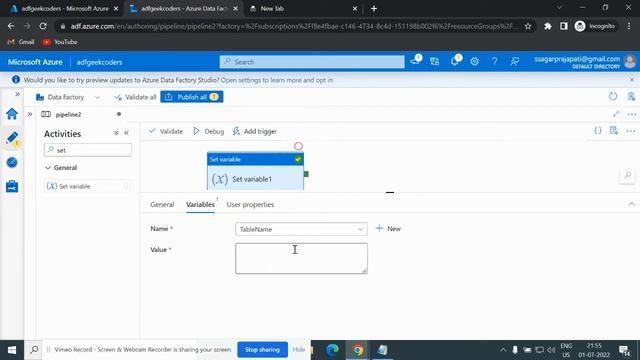Click Stop sharing button
Image resolution: width=640 pixels, height=360 pixels.
[262, 349]
